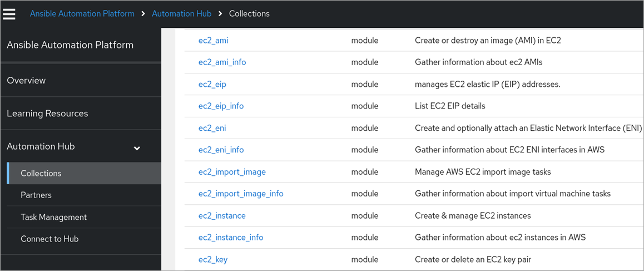Screen dimensions: 644x271
Task: View the ec2_eip module
Action: [212, 85]
